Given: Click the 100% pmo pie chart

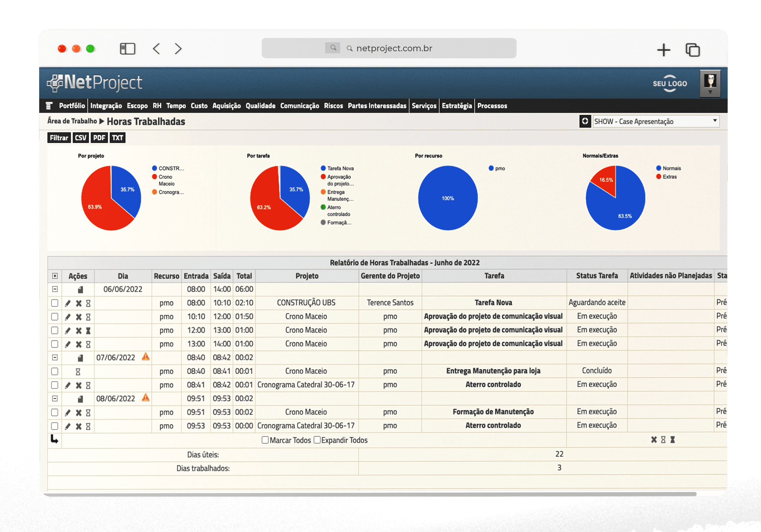Looking at the screenshot, I should (448, 198).
